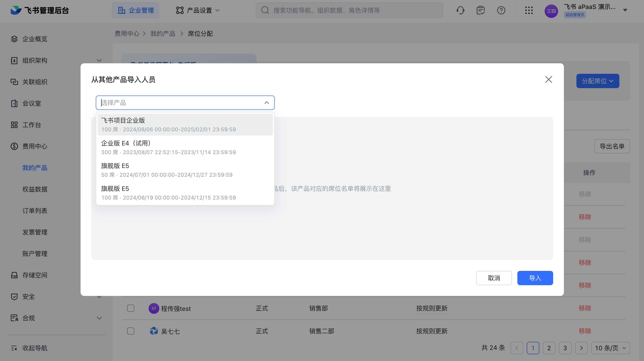Open the 10 条/页 page size dropdown
This screenshot has width=644, height=361.
click(610, 348)
